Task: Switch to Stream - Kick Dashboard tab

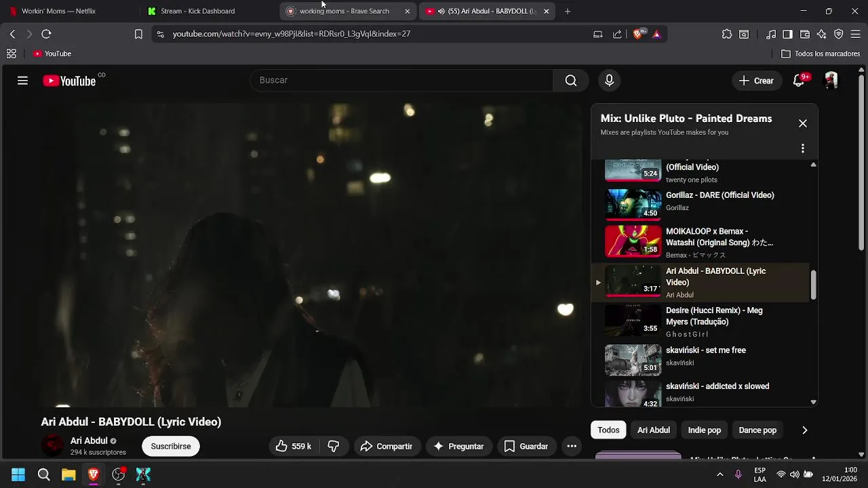Action: (209, 11)
